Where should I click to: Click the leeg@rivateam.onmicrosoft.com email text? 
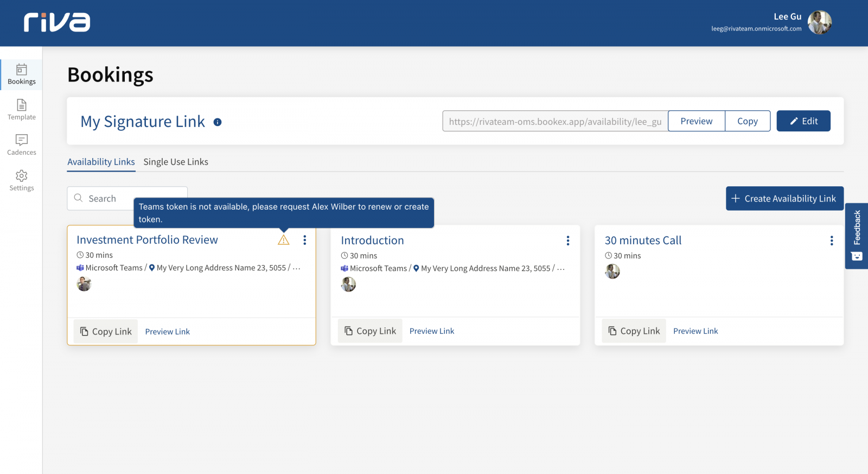pos(756,29)
